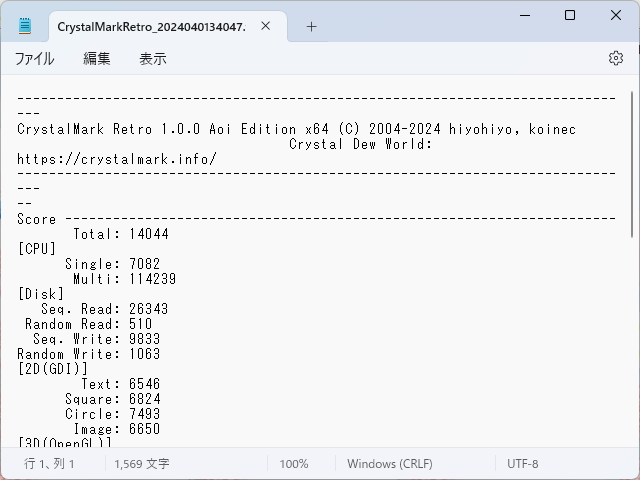Screen dimensions: 640x480
Task: Click the 行 1、列 1 status entry
Action: (x=49, y=464)
